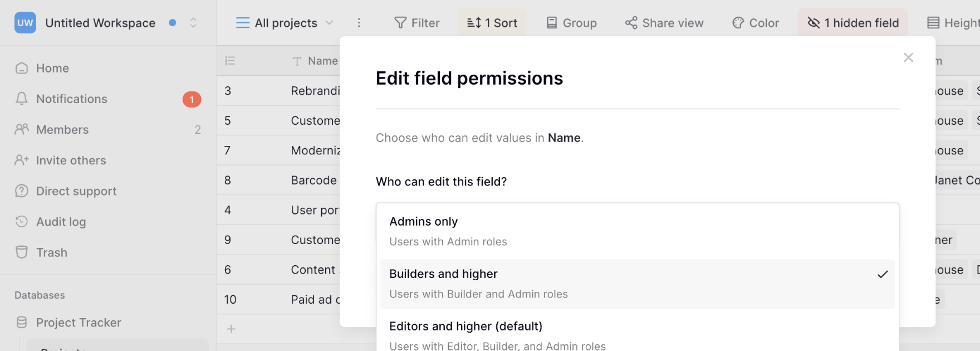
Task: Open the Color options
Action: tap(756, 23)
